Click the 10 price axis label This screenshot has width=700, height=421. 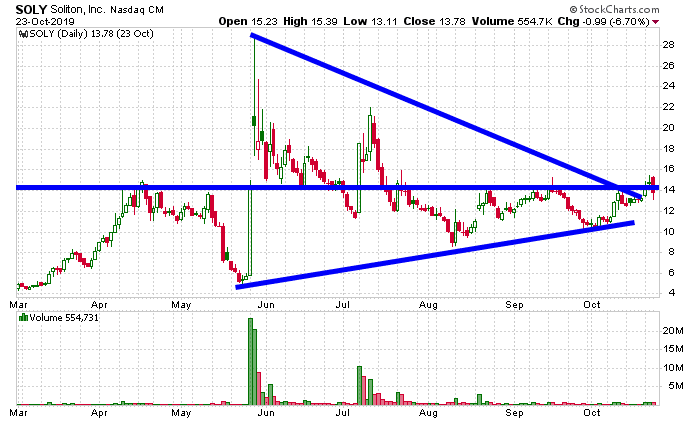coord(668,232)
